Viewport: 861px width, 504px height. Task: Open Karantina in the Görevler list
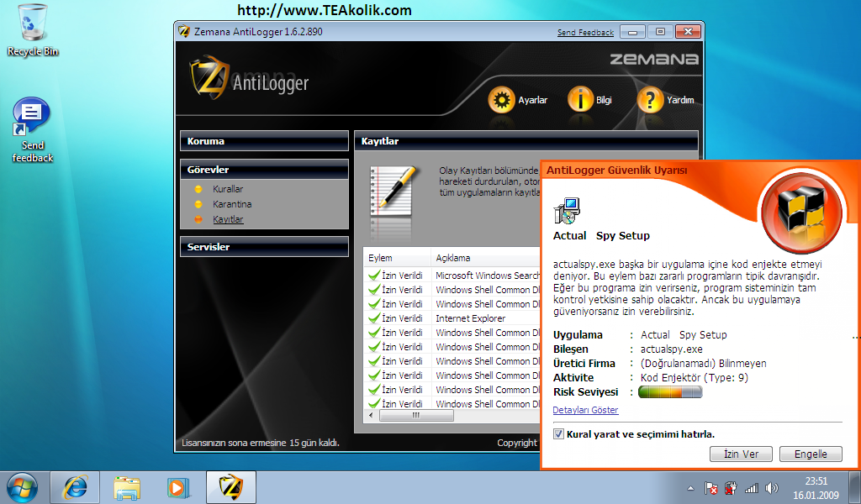[x=232, y=204]
